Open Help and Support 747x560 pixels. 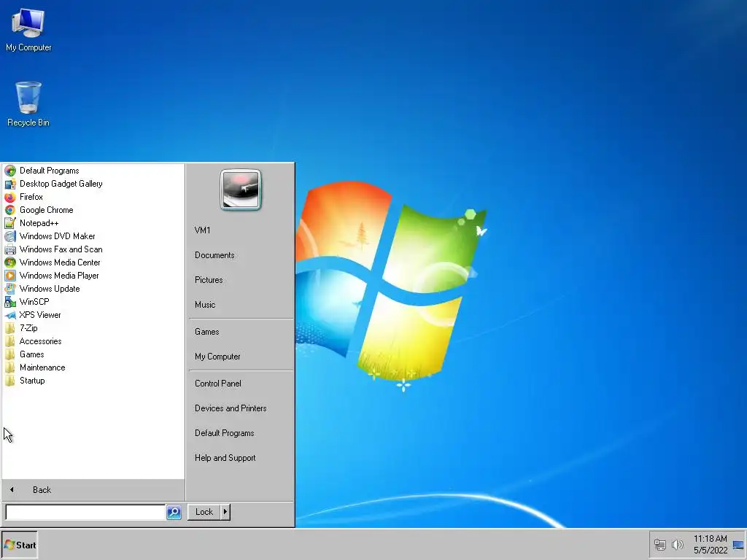(x=241, y=458)
